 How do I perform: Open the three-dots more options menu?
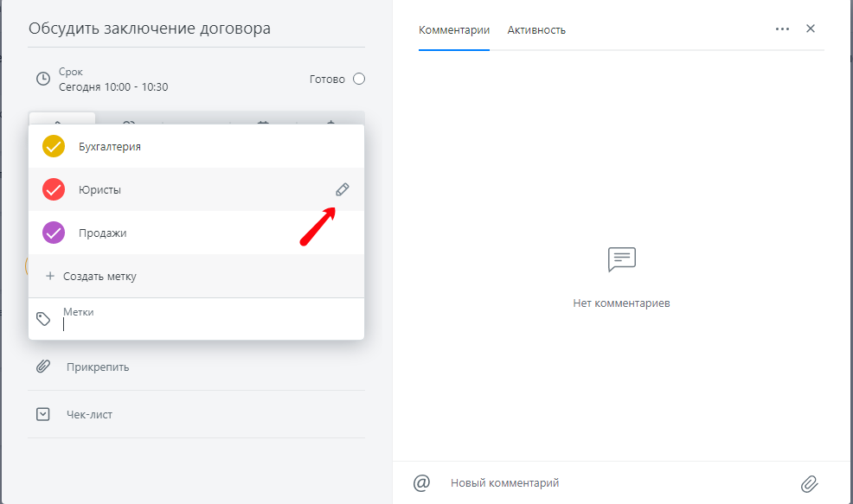(x=782, y=29)
